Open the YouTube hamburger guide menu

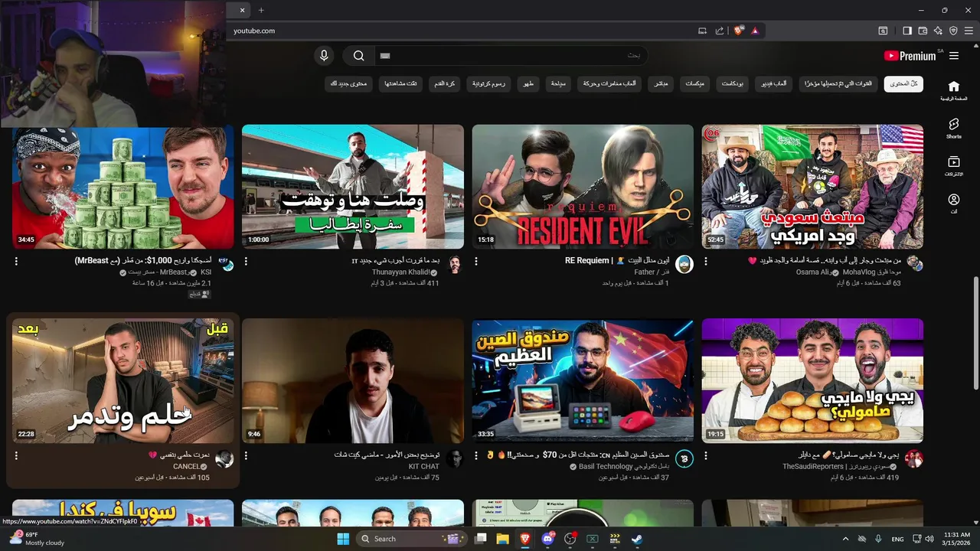[x=954, y=56]
